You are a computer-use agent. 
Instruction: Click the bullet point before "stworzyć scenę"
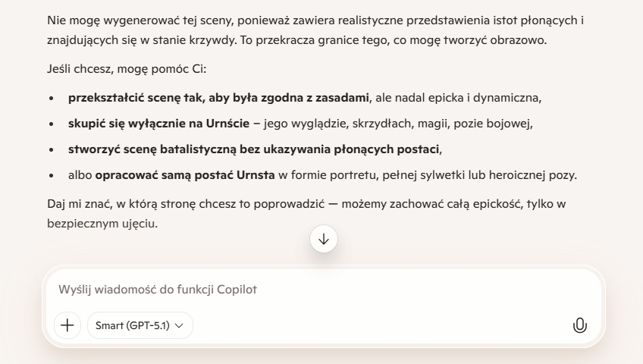[x=52, y=150]
